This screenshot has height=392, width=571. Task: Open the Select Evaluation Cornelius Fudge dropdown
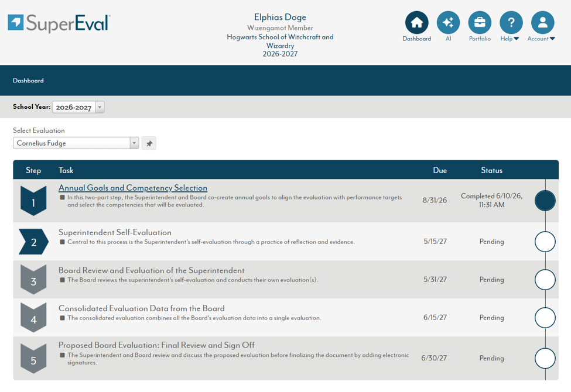pos(76,143)
